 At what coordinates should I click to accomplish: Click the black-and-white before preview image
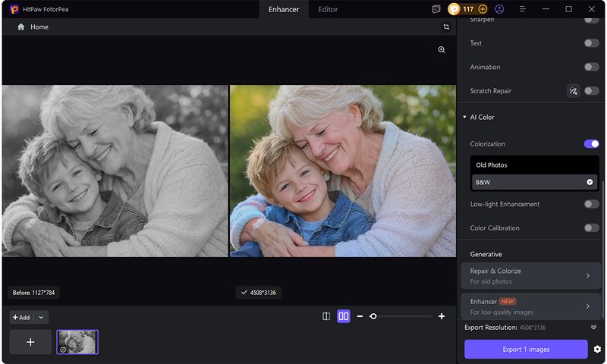(x=115, y=171)
